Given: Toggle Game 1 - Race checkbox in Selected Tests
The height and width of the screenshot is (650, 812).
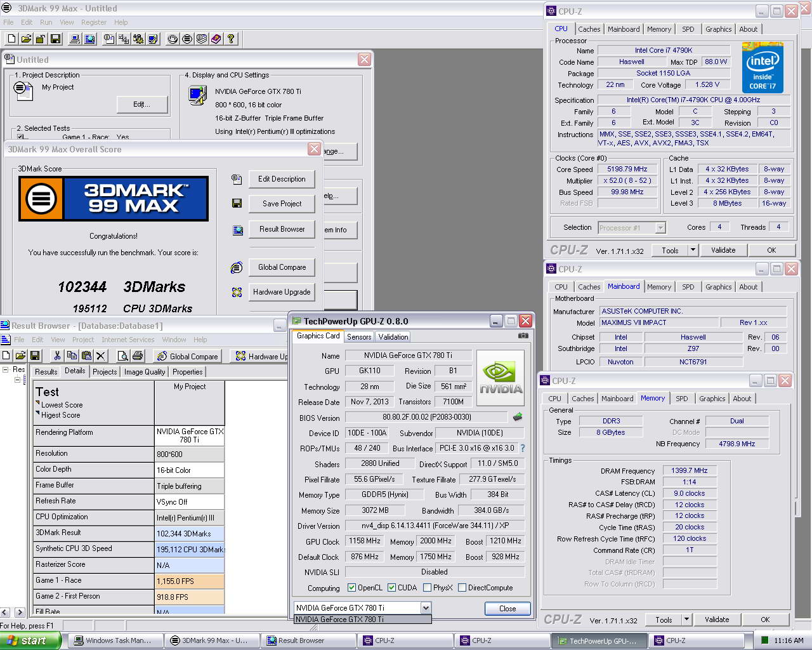Looking at the screenshot, I should click(20, 137).
